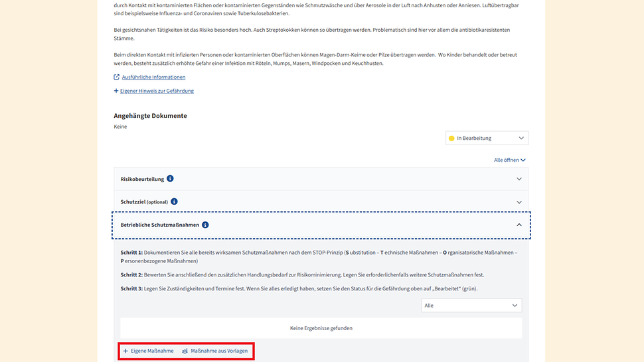This screenshot has height=362, width=644.
Task: Show info icon for Risikobeurteilung
Action: pos(170,178)
